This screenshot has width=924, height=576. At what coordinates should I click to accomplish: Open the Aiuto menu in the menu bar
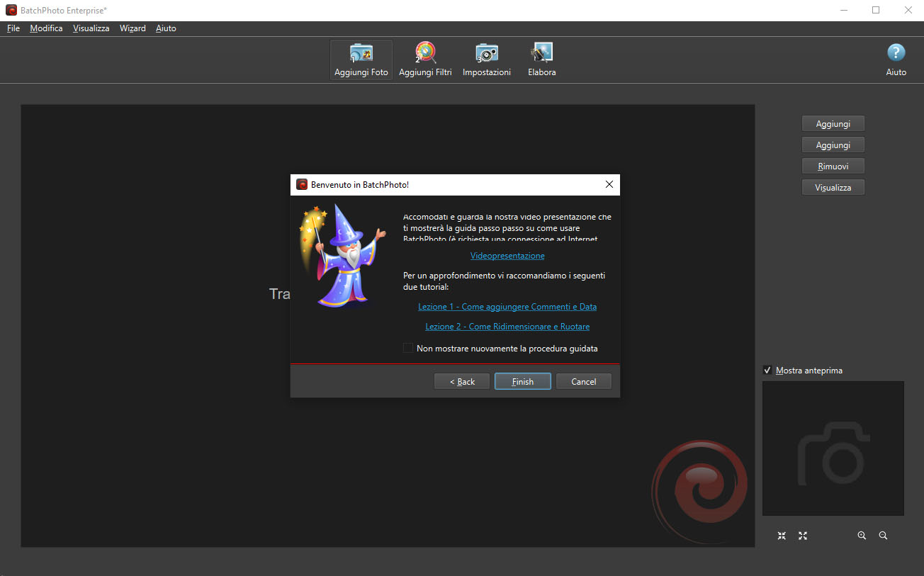(x=166, y=28)
